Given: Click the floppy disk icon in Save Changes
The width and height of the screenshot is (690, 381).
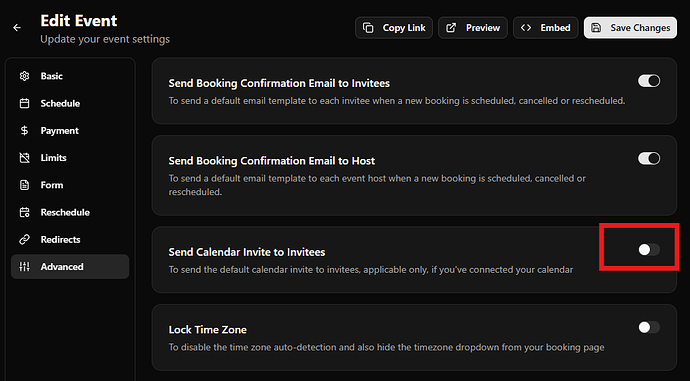Looking at the screenshot, I should (x=596, y=28).
